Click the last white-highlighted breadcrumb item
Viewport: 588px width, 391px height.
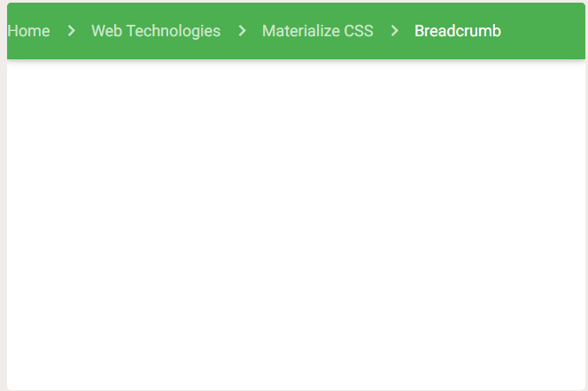point(458,31)
